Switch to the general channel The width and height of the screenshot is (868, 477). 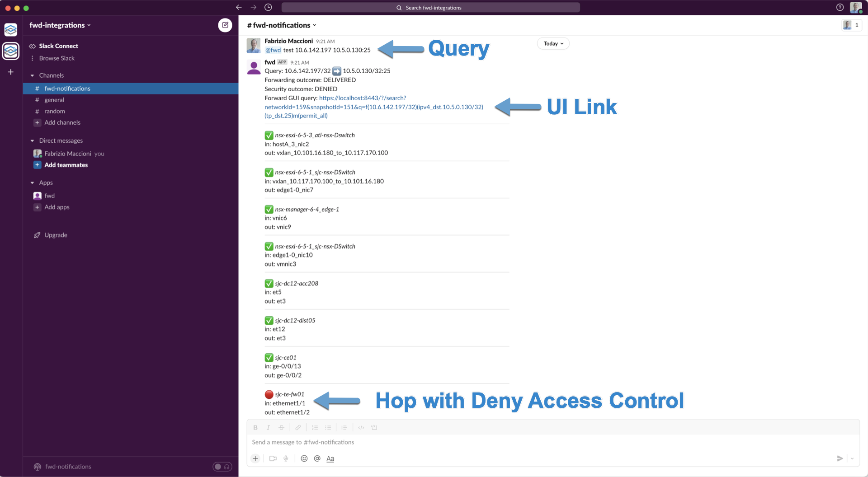53,100
